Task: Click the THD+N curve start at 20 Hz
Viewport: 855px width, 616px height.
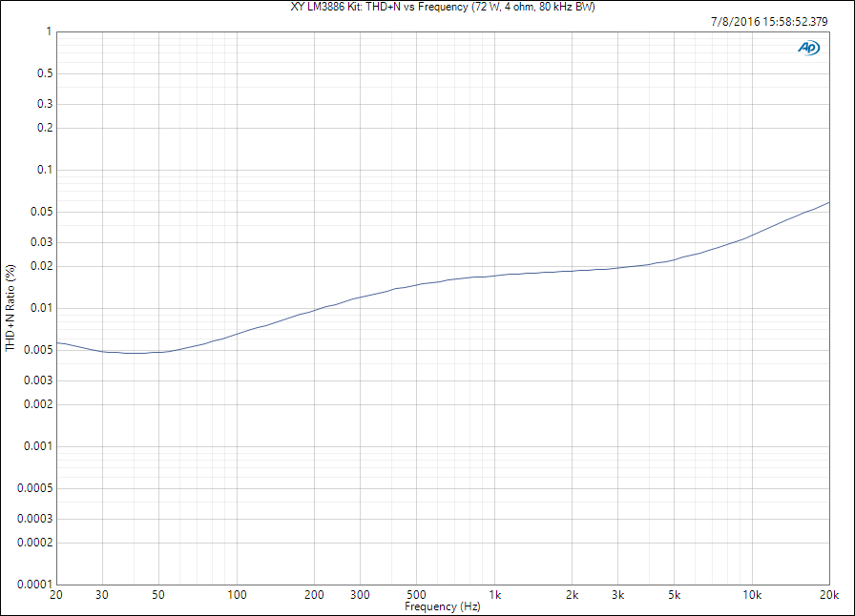Action: [x=57, y=342]
